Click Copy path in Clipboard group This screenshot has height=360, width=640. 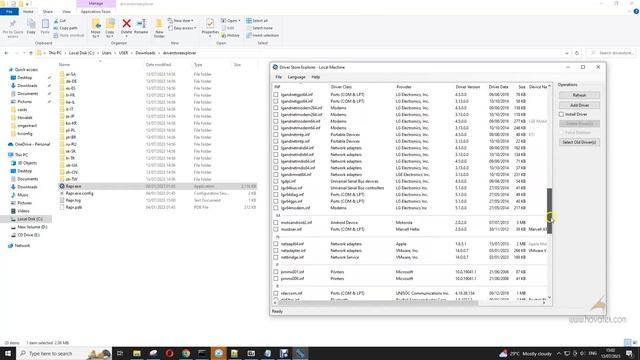point(65,28)
